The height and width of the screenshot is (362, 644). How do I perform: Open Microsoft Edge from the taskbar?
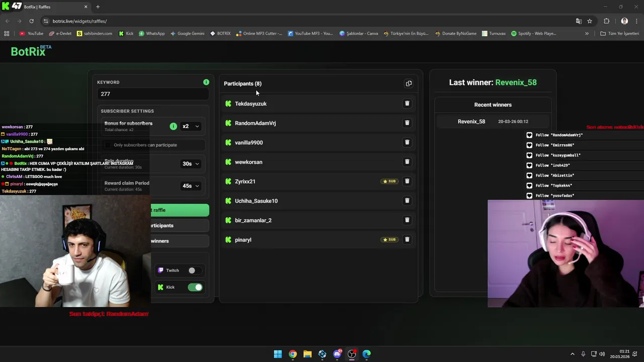click(x=367, y=354)
